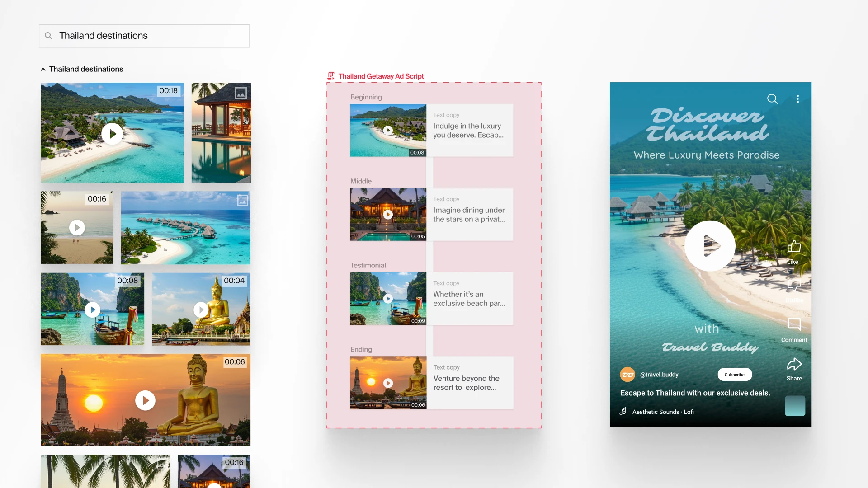This screenshot has height=488, width=868.
Task: Like the Discover Thailand video
Action: (x=793, y=248)
